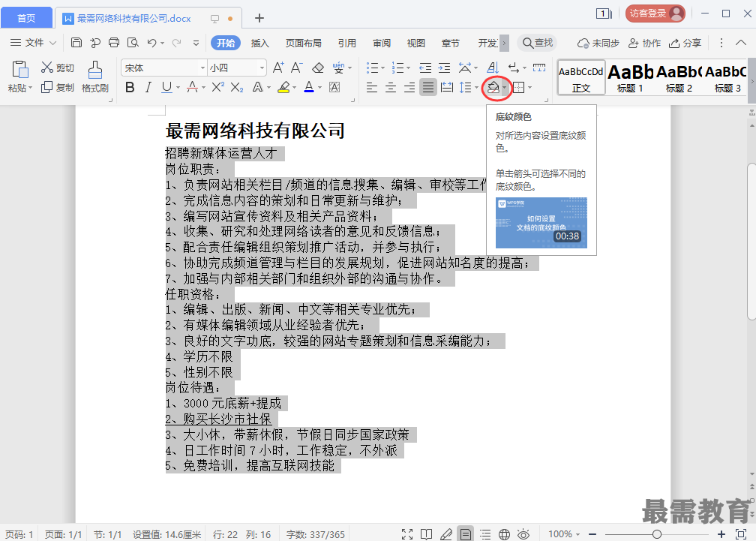This screenshot has width=756, height=541.
Task: Open the font size dropdown (小四)
Action: pyautogui.click(x=262, y=68)
